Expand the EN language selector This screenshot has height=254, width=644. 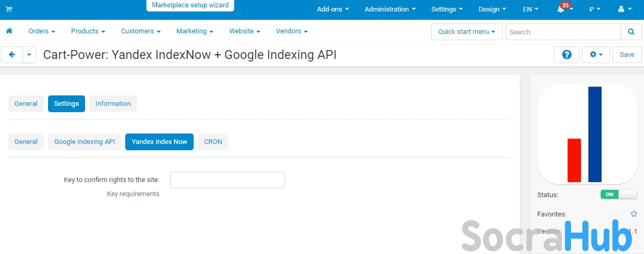click(530, 9)
